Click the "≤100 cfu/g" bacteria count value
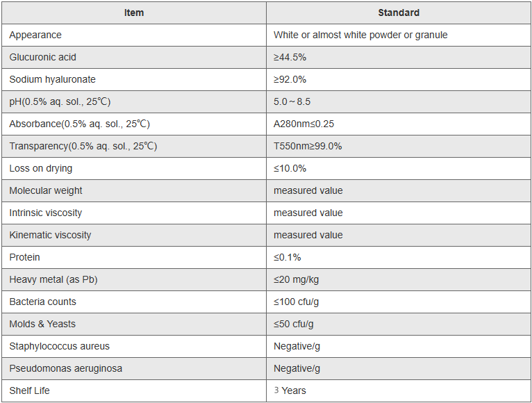Viewport: 532px width, 403px height. click(x=297, y=302)
